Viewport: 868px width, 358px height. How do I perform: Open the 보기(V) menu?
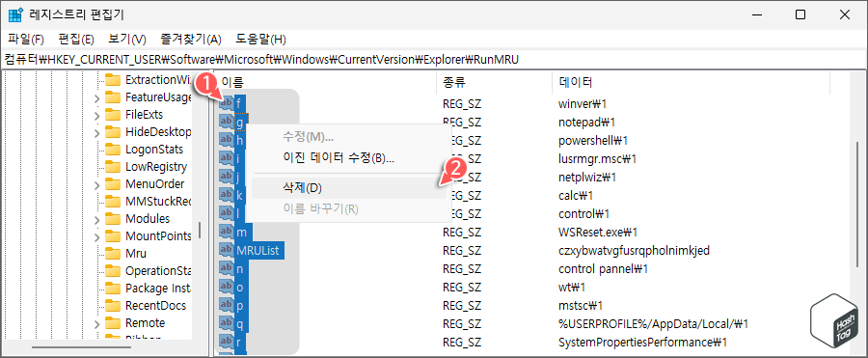tap(126, 40)
